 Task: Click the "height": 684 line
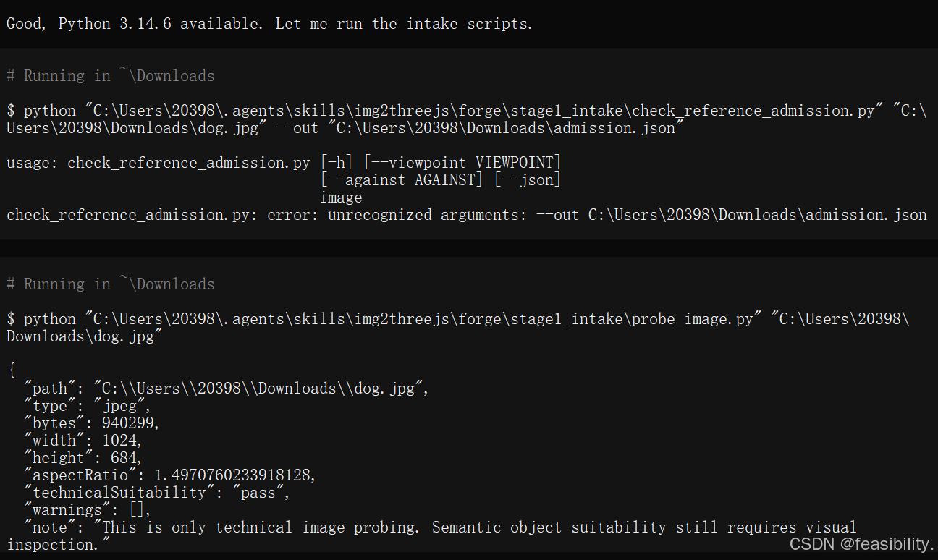(83, 458)
